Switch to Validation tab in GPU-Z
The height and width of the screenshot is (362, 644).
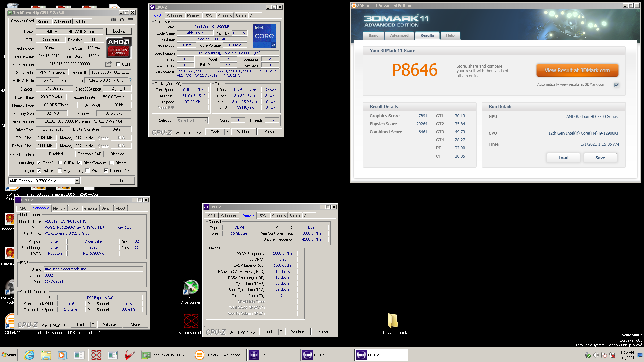[83, 21]
